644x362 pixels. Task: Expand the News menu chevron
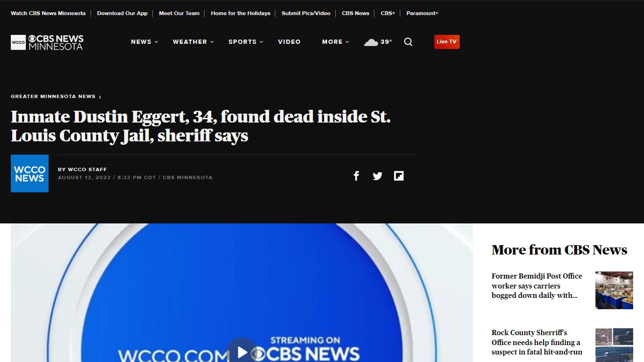[157, 42]
